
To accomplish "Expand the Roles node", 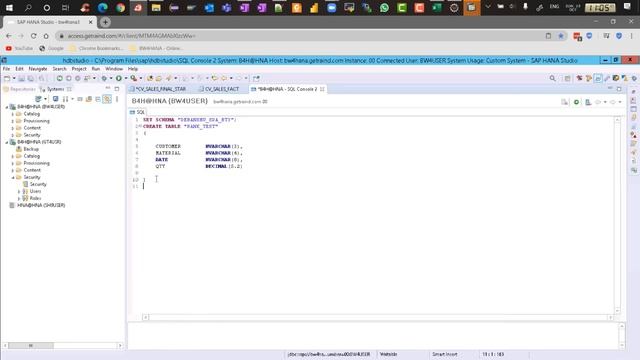I will tap(19, 198).
